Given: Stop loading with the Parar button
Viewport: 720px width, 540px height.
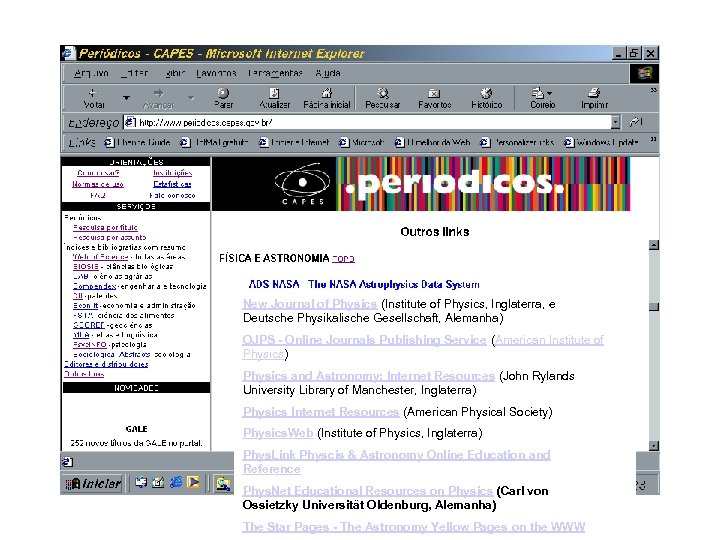Looking at the screenshot, I should click(224, 99).
